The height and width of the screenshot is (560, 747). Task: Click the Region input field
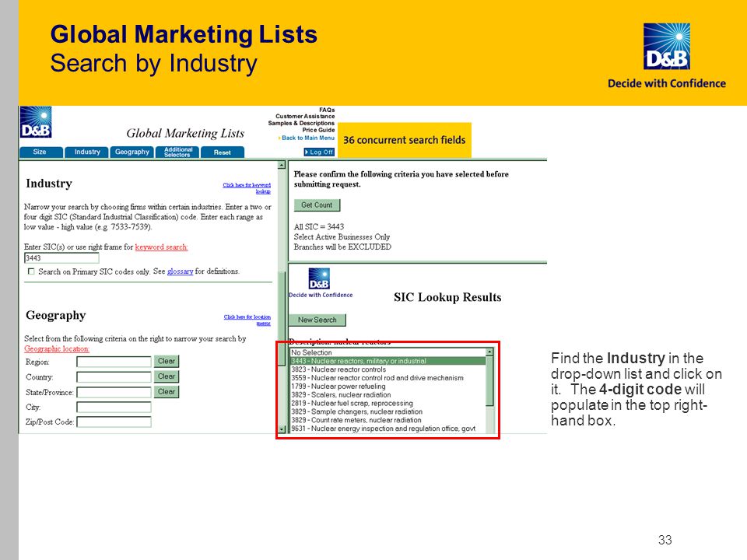pos(114,362)
